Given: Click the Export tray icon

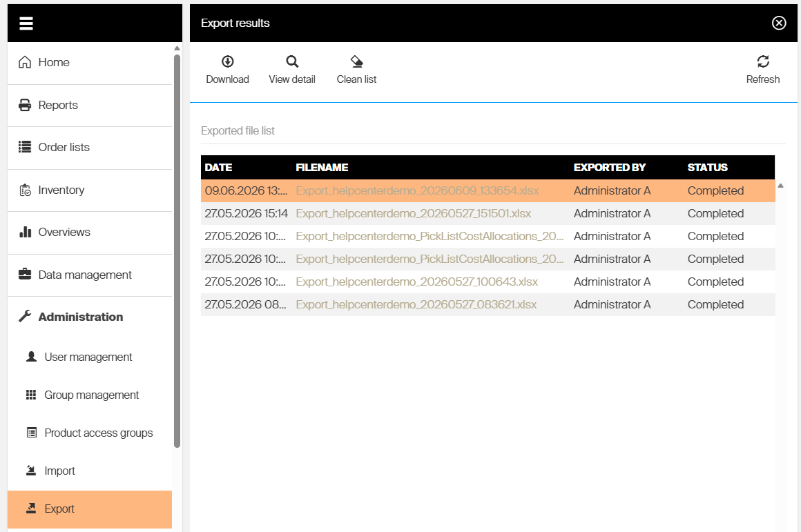Looking at the screenshot, I should click(31, 508).
